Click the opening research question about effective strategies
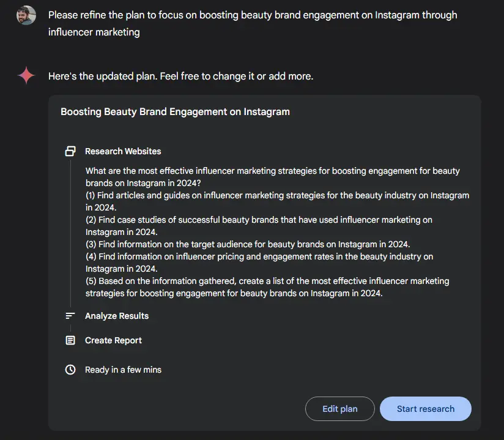 (x=272, y=177)
